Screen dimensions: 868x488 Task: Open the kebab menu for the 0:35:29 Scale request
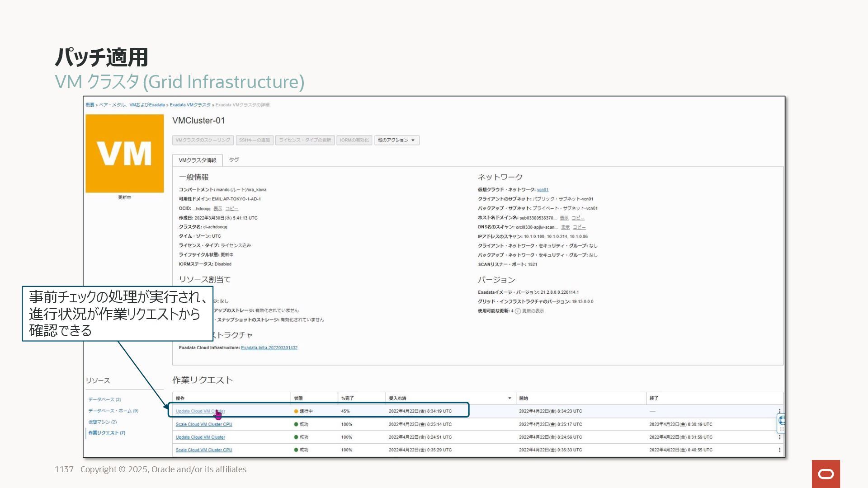pyautogui.click(x=779, y=450)
